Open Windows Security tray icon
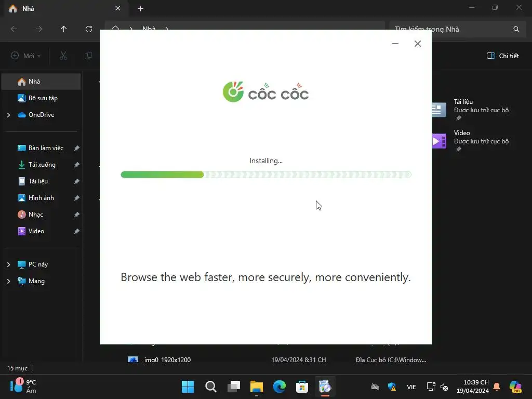This screenshot has height=399, width=532. pos(392,387)
